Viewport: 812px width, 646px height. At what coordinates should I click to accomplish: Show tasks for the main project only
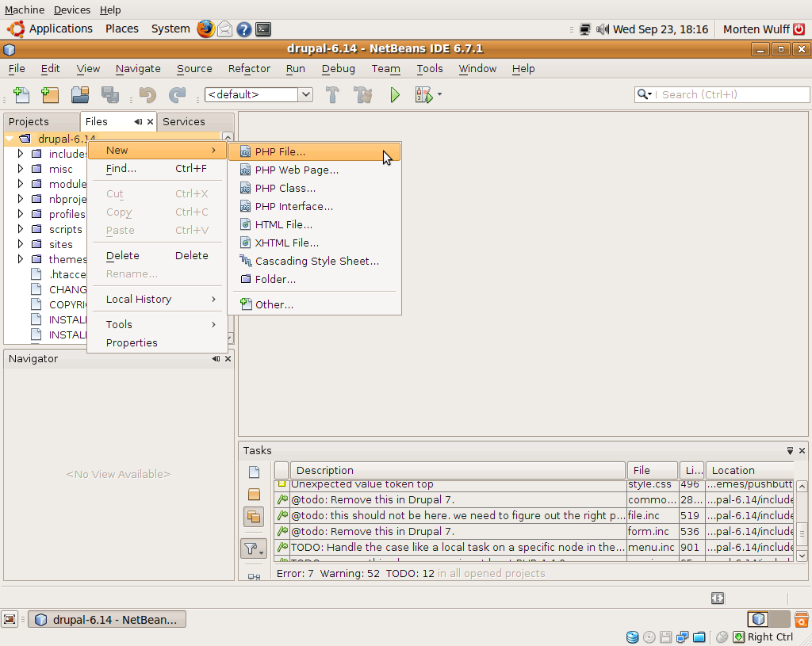(254, 495)
